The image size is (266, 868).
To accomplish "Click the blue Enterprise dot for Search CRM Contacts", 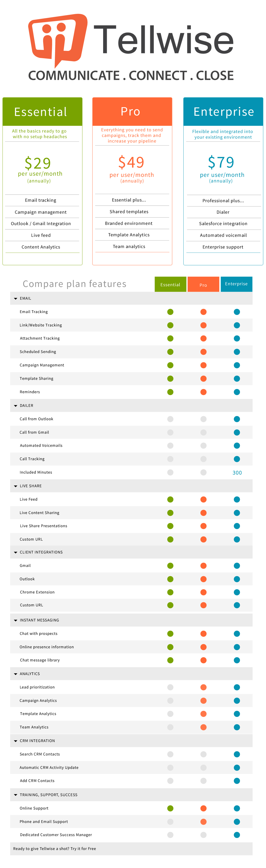I will 237,754.
